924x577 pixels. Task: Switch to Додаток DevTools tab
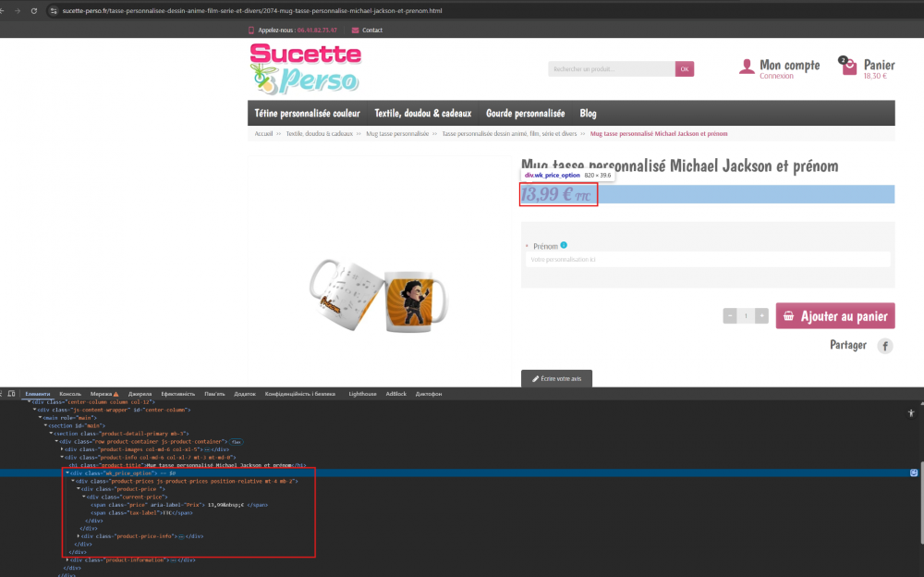(x=245, y=394)
